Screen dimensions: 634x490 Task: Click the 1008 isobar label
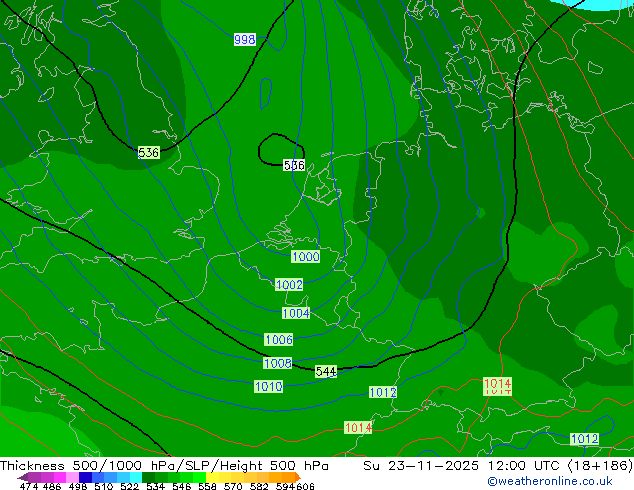point(277,363)
